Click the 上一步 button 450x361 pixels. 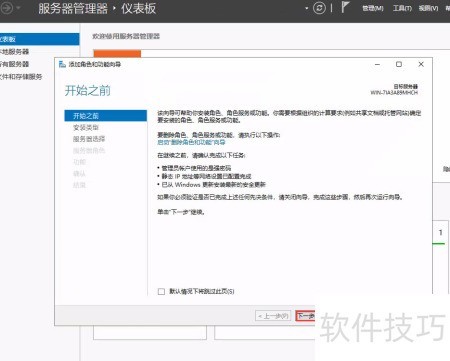[x=273, y=316]
